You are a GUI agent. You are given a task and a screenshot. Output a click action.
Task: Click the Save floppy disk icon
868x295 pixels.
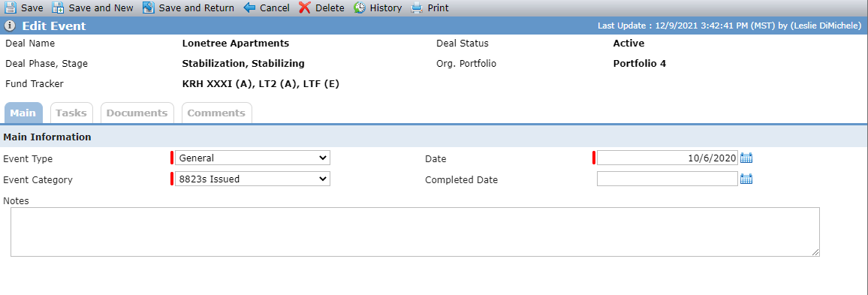tap(11, 8)
